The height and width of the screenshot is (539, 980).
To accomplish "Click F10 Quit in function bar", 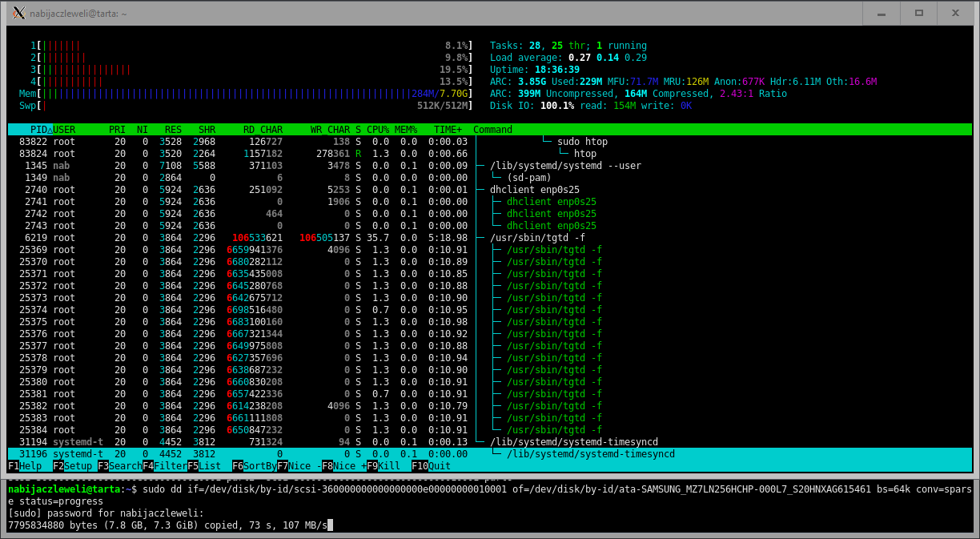I will pyautogui.click(x=434, y=466).
